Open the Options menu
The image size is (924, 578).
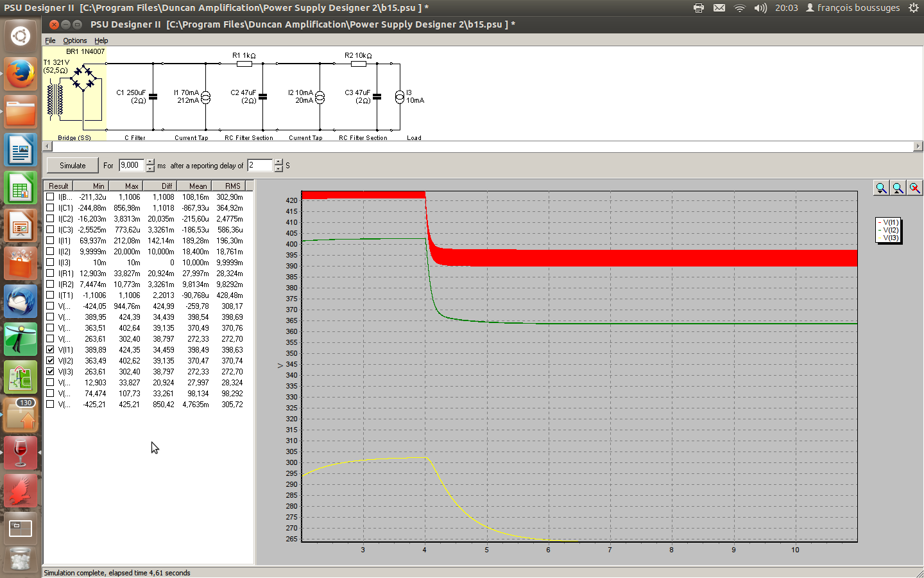(74, 40)
